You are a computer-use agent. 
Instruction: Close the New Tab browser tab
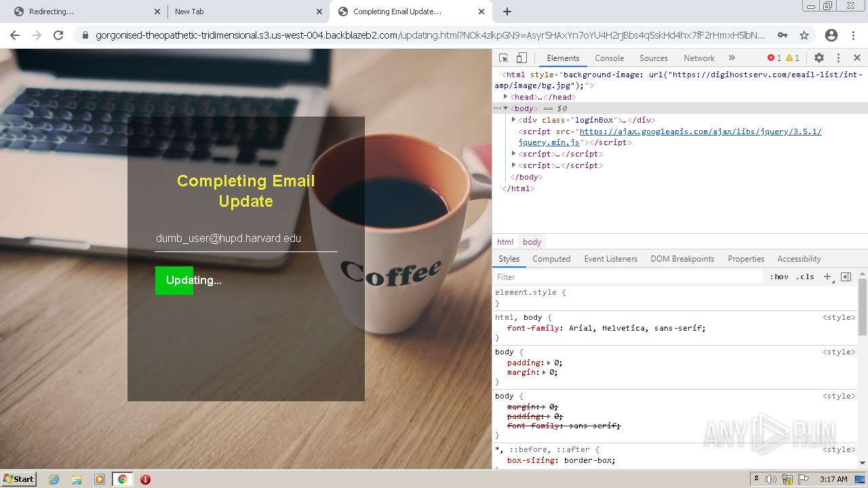coord(319,12)
